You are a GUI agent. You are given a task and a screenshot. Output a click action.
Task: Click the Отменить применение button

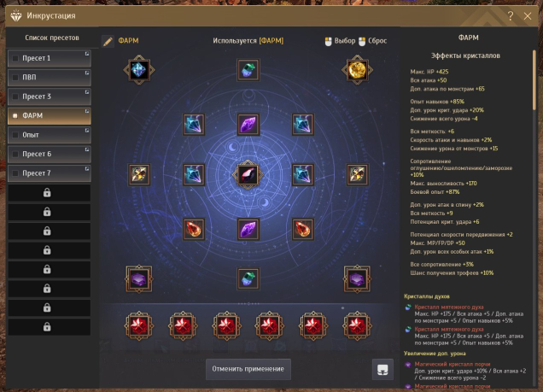(248, 369)
